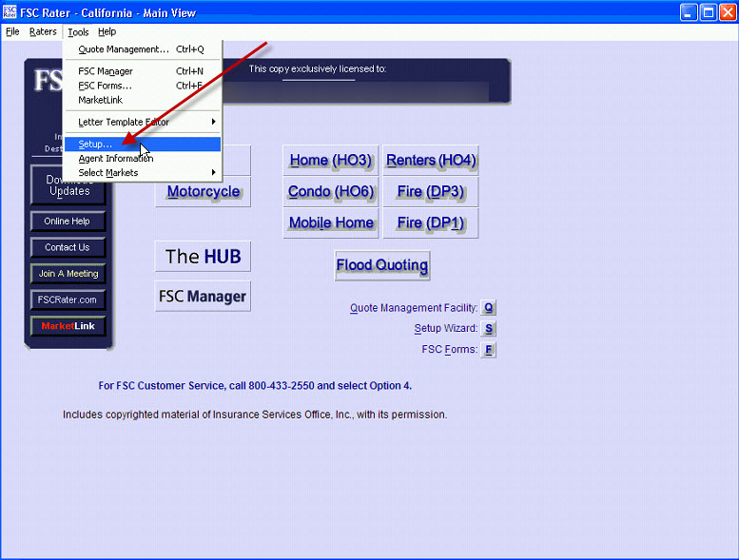Expand Select Markets submenu arrow
Image resolution: width=739 pixels, height=560 pixels.
pyautogui.click(x=213, y=172)
